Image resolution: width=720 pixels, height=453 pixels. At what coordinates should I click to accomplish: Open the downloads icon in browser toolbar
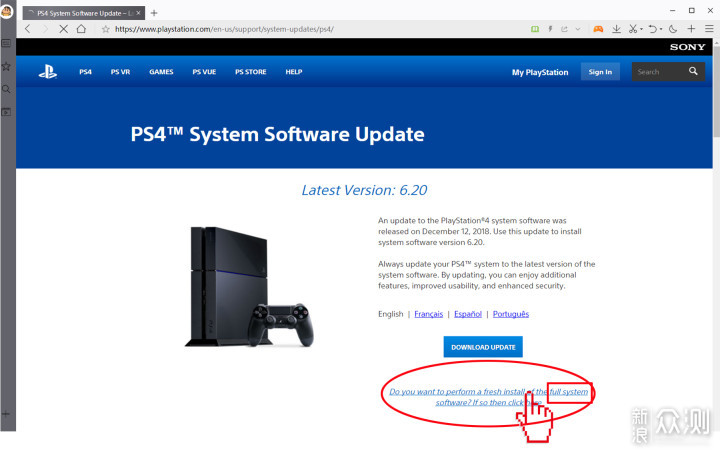coord(617,29)
